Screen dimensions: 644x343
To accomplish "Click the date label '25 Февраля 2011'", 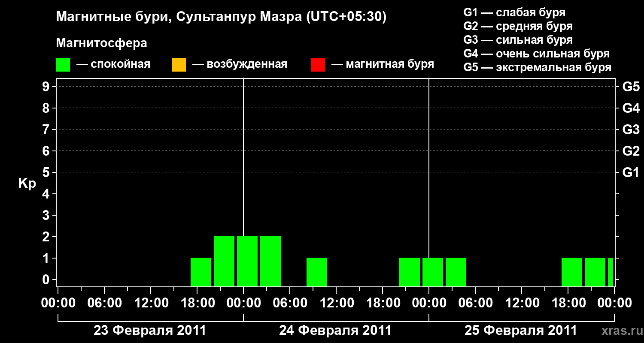I will [521, 331].
